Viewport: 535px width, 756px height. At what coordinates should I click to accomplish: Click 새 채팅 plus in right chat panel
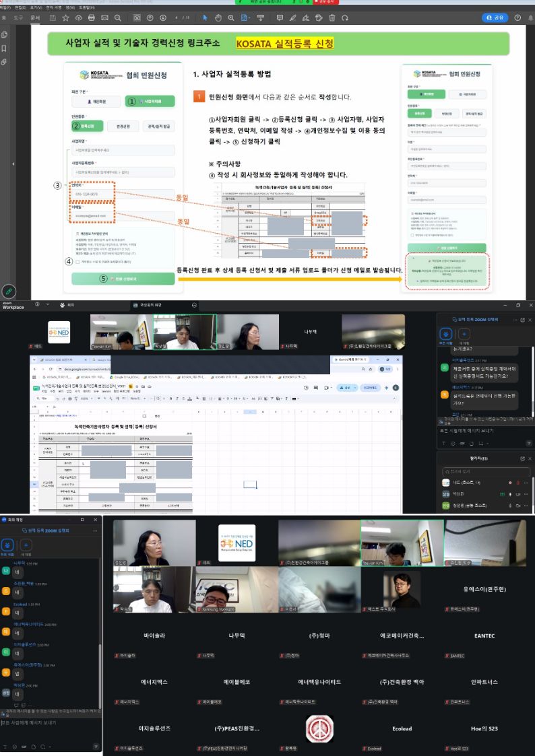[x=464, y=334]
